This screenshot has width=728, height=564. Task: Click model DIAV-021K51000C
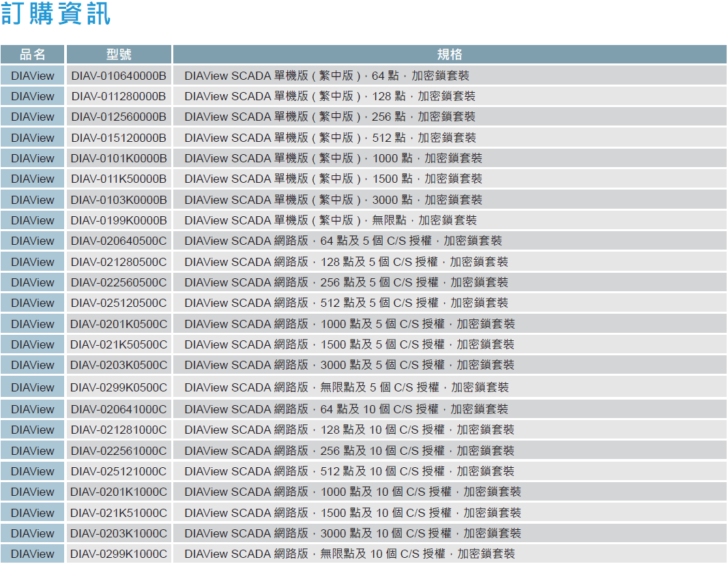click(x=119, y=513)
